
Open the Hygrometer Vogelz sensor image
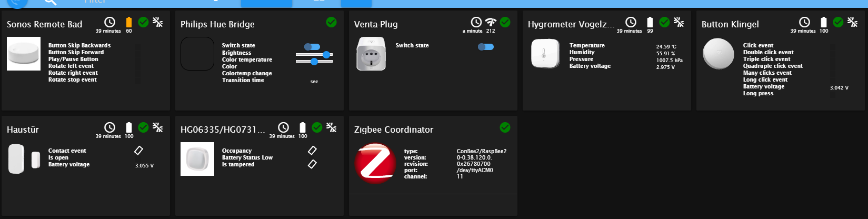pyautogui.click(x=545, y=54)
